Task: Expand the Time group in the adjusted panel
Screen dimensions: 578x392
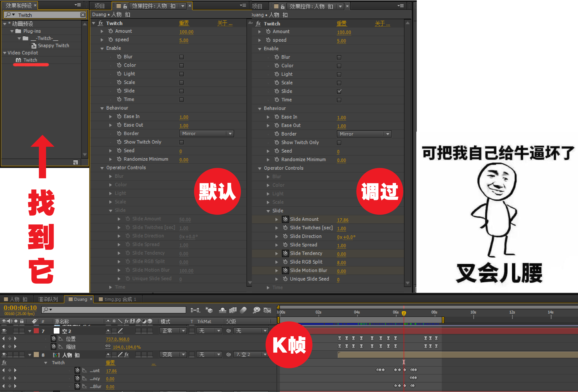Action: tap(268, 288)
